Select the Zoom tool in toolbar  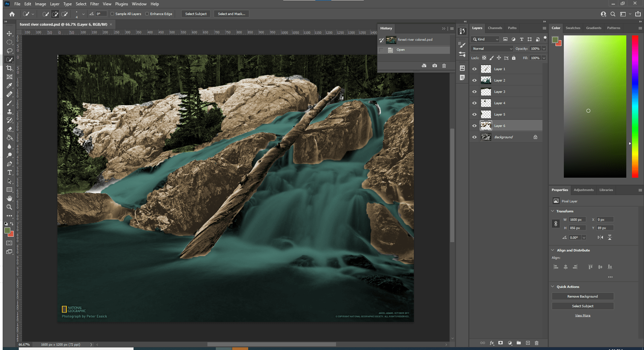(9, 207)
